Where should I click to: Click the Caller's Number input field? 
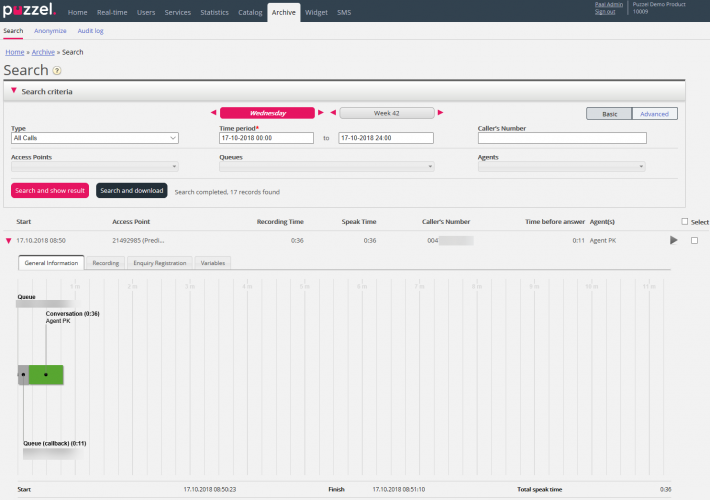click(562, 138)
